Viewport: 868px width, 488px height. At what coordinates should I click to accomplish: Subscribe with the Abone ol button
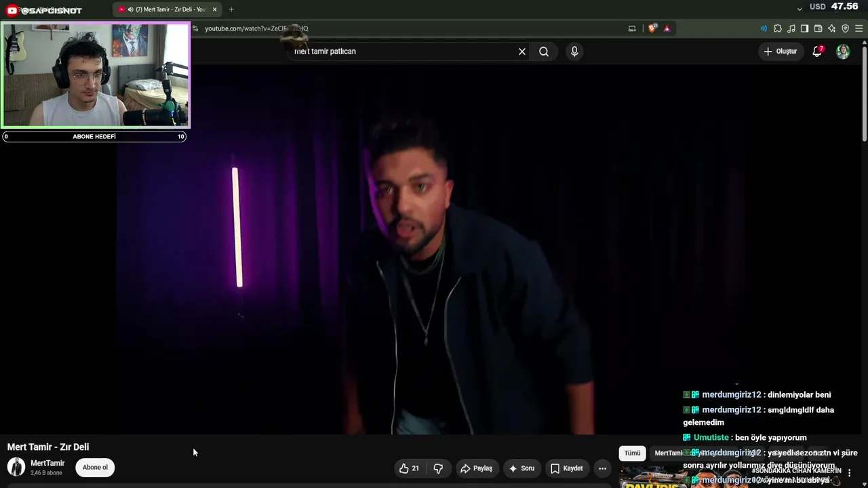point(95,468)
